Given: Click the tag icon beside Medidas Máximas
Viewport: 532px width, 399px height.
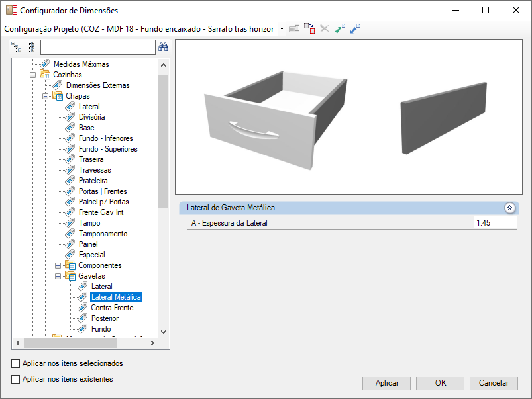Looking at the screenshot, I should pos(45,64).
